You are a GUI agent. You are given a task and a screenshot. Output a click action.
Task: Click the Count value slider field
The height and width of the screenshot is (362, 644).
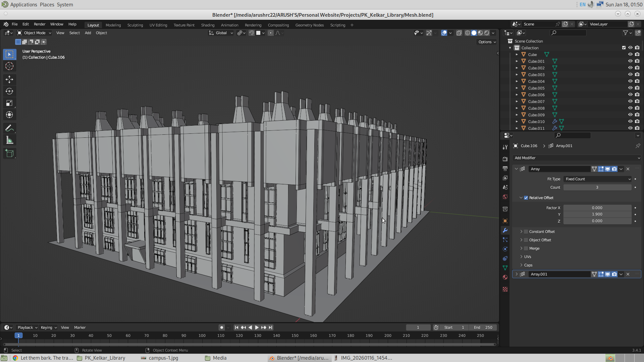(597, 187)
